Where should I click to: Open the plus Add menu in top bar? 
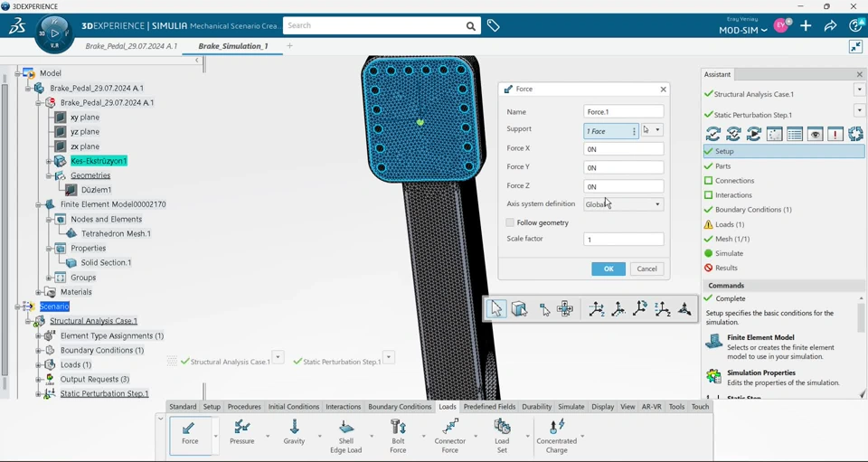[x=806, y=25]
